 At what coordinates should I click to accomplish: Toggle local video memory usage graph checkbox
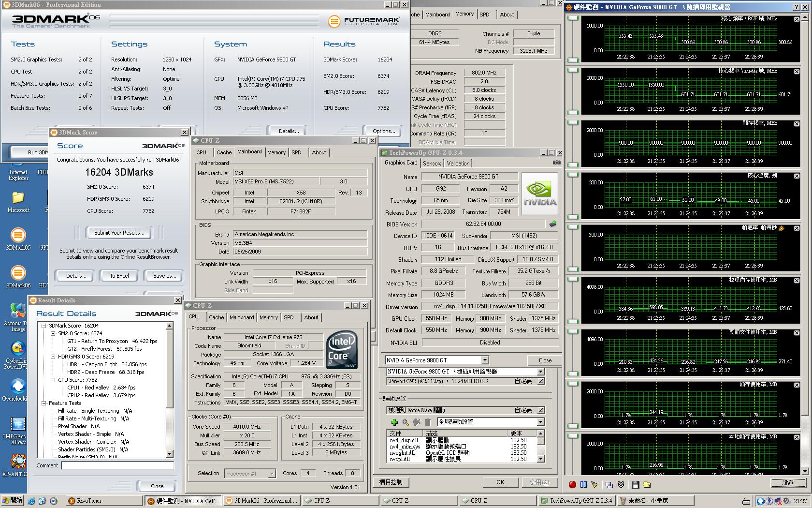pos(797,437)
